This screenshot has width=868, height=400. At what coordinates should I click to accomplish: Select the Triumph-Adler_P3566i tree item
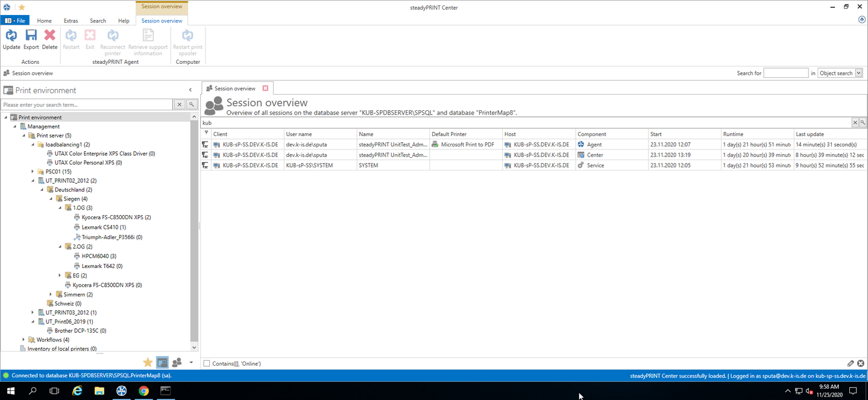pyautogui.click(x=108, y=237)
